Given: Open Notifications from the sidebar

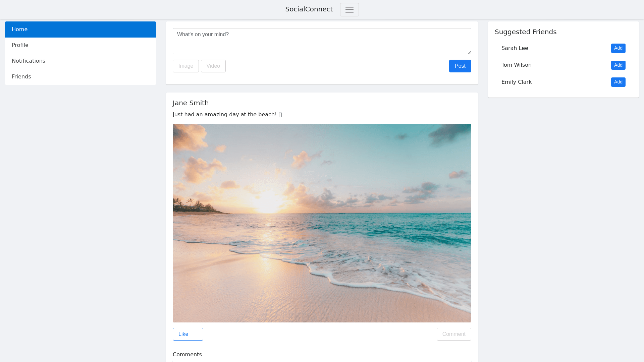Looking at the screenshot, I should point(80,61).
